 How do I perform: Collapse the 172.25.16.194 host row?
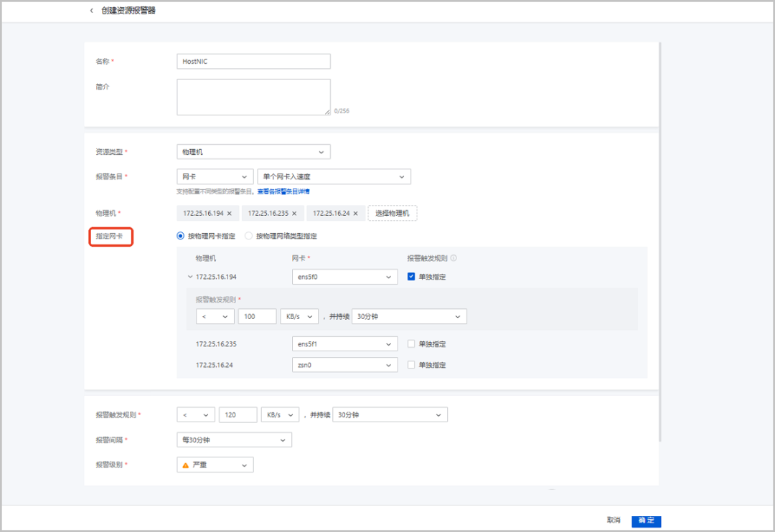190,277
